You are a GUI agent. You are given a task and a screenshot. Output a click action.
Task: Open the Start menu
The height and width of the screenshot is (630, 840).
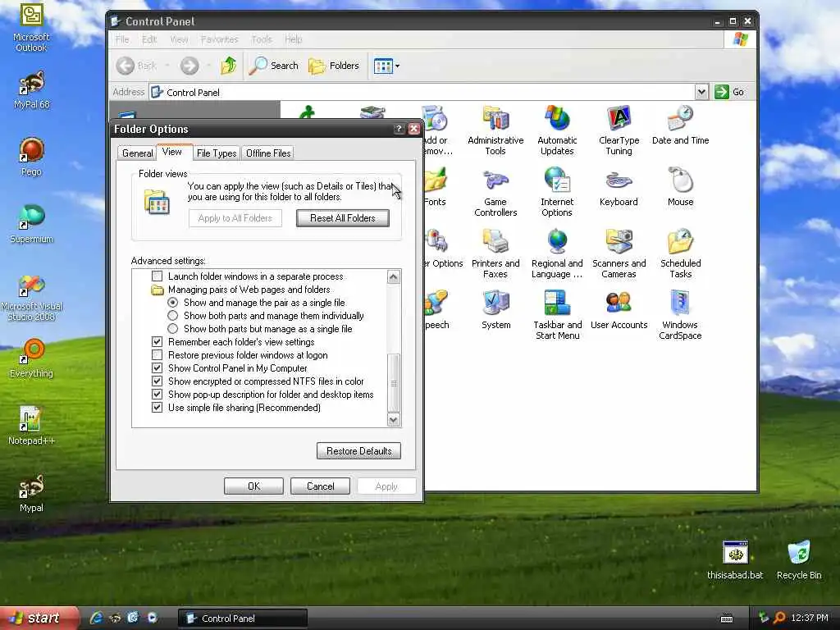[x=39, y=619]
